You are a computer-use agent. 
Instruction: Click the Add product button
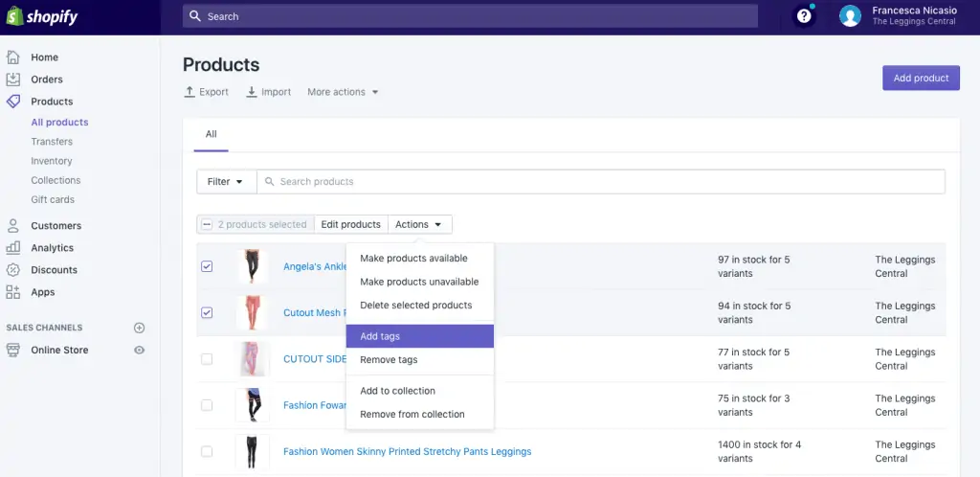coord(921,79)
